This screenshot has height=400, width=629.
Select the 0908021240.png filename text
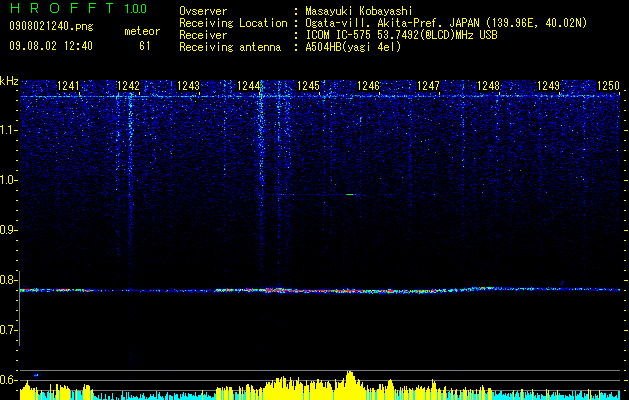[51, 27]
